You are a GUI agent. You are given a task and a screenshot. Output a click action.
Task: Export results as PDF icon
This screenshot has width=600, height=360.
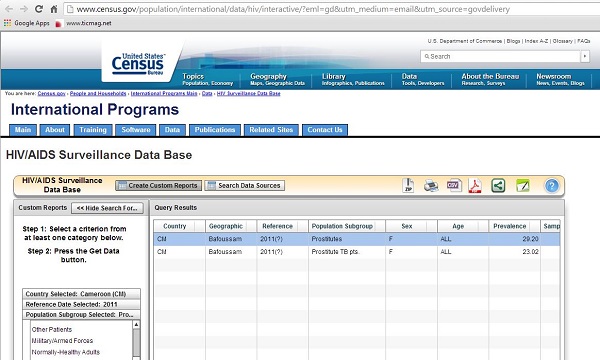[475, 186]
